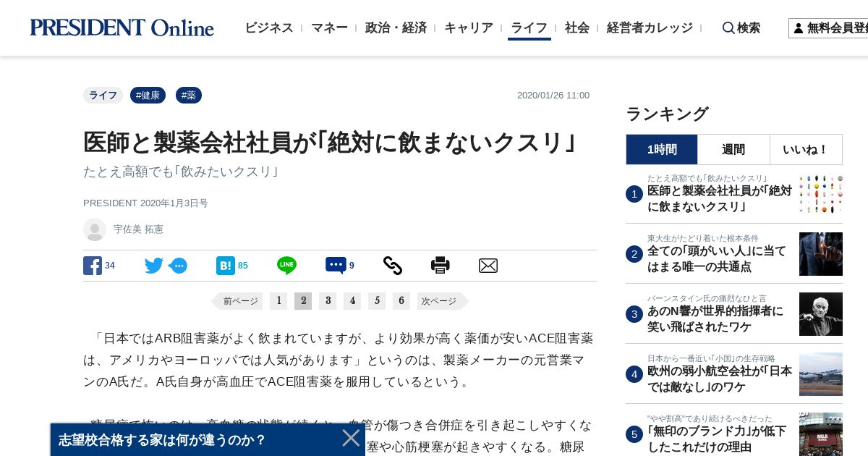Open ranking 5 article 無印のブランド力
The height and width of the screenshot is (456, 868).
717,439
